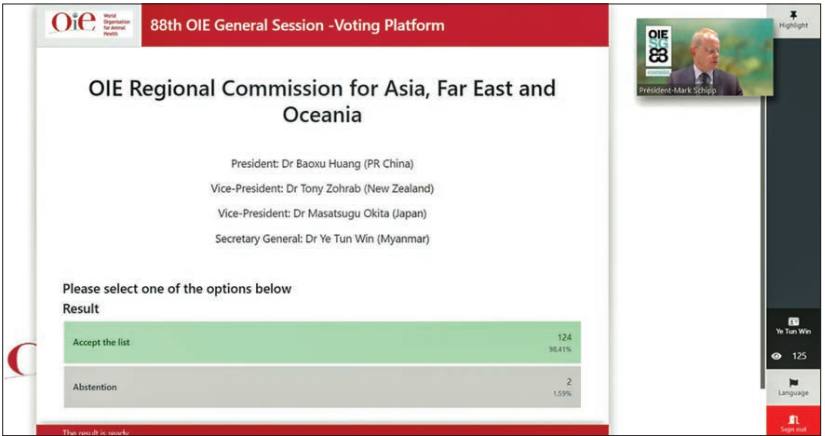The image size is (825, 436).
Task: Click the Highlight label in sidebar
Action: click(793, 27)
